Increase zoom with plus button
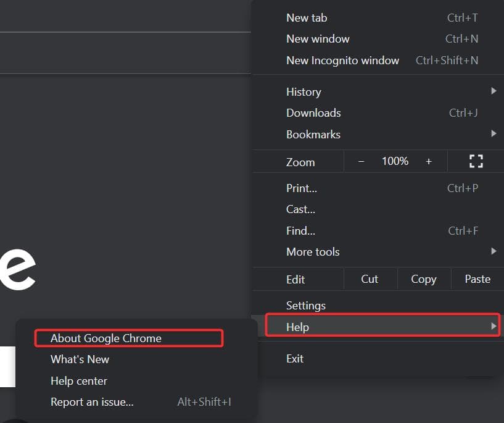504x423 pixels. pos(429,161)
